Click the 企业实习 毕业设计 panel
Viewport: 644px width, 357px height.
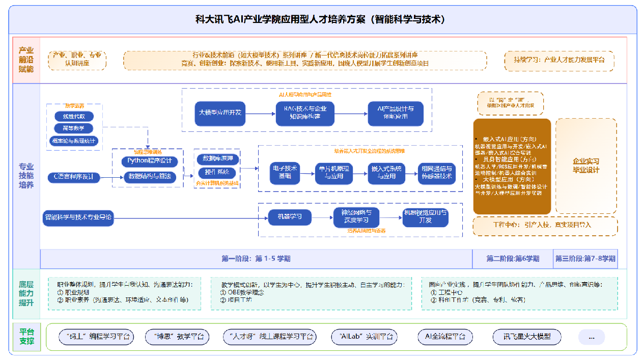coord(586,166)
